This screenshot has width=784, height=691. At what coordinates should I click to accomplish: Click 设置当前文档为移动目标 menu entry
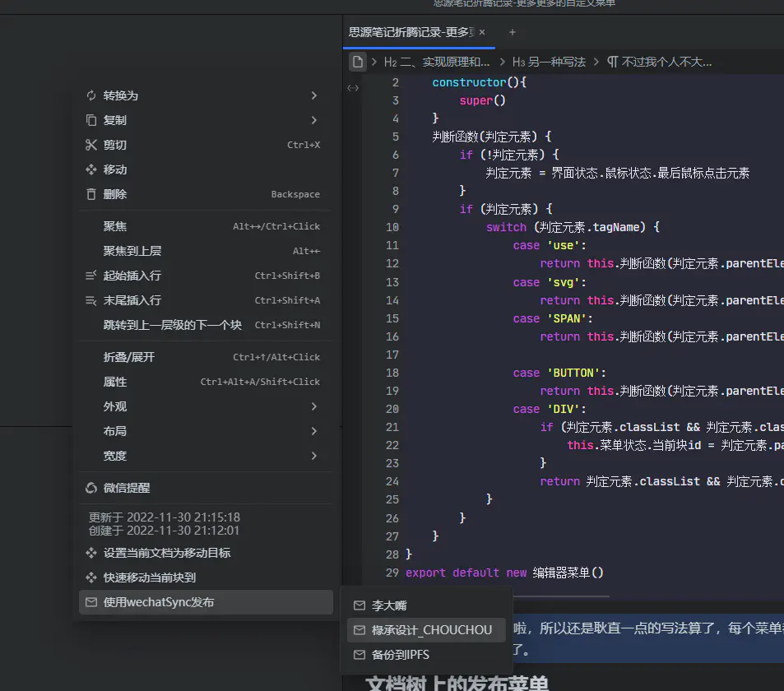167,553
